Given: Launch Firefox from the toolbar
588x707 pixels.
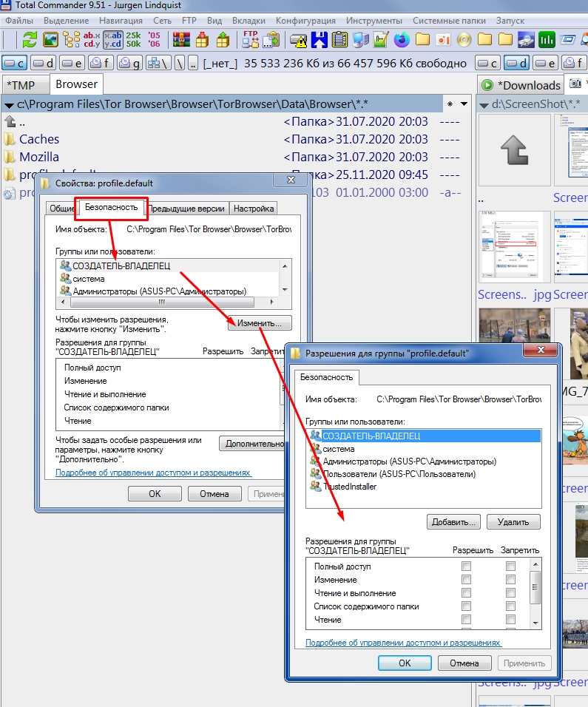Looking at the screenshot, I should tap(402, 40).
